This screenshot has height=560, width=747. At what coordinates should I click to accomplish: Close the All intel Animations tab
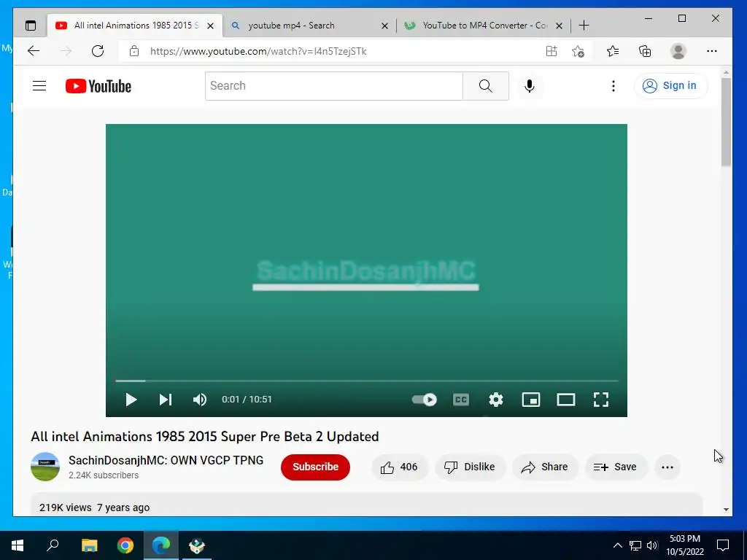pyautogui.click(x=210, y=26)
